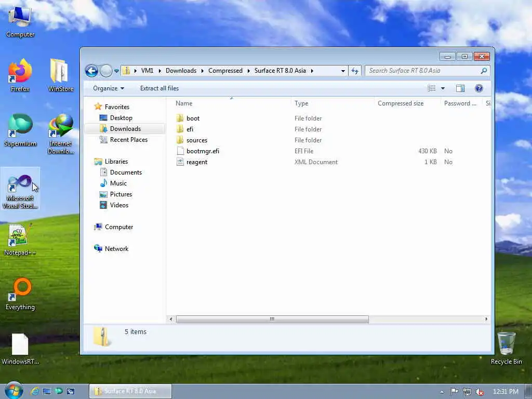Navigate to Downloads in address bar

click(181, 71)
